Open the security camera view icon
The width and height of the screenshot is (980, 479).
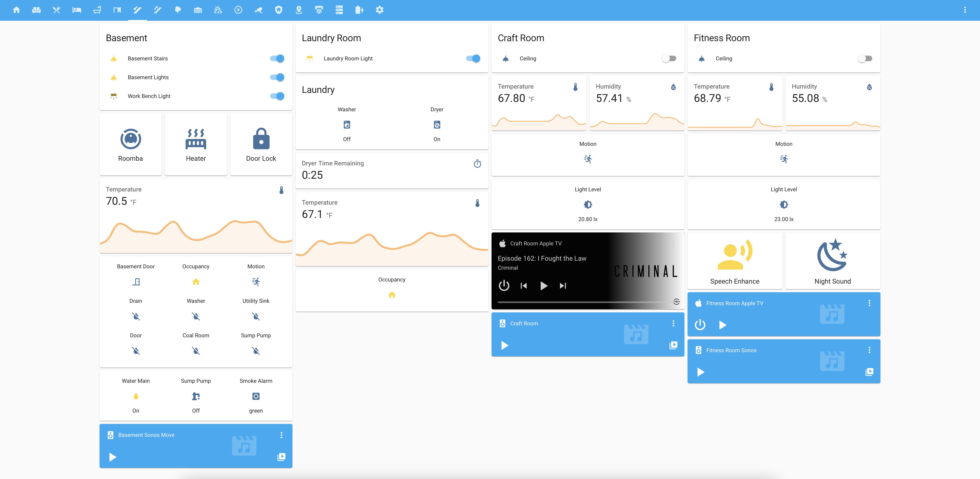(258, 10)
